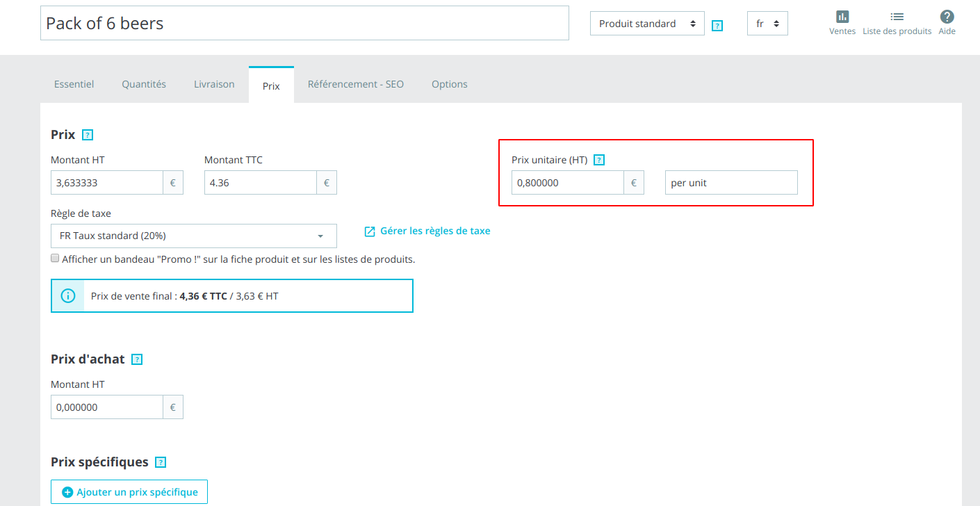This screenshot has height=506, width=980.
Task: Click the Prix spécifiques heading
Action: click(x=99, y=462)
